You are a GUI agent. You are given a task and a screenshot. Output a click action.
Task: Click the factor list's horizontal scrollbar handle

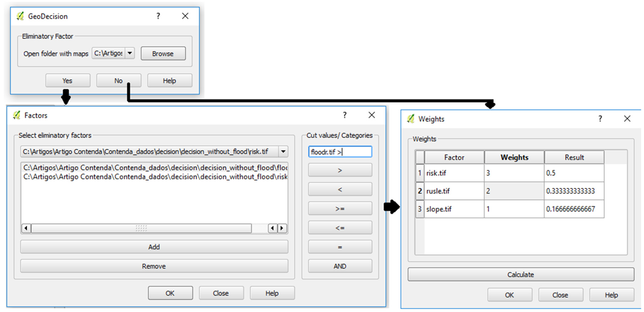coord(141,228)
